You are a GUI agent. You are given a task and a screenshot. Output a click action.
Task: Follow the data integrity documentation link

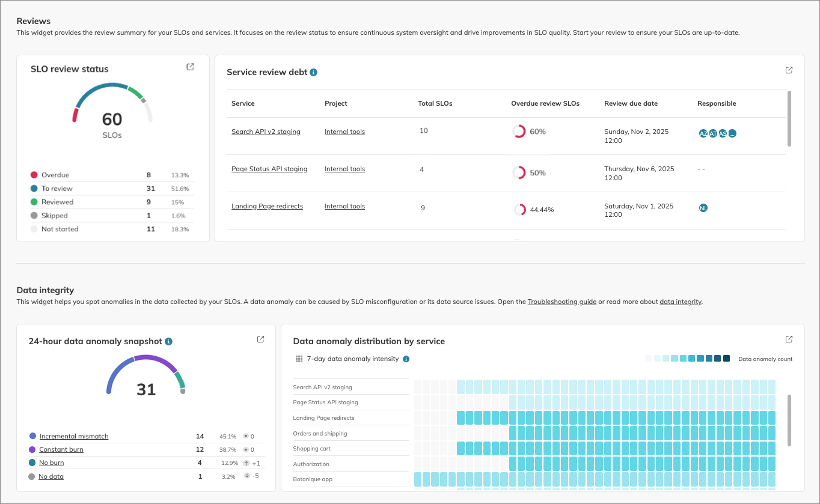681,302
